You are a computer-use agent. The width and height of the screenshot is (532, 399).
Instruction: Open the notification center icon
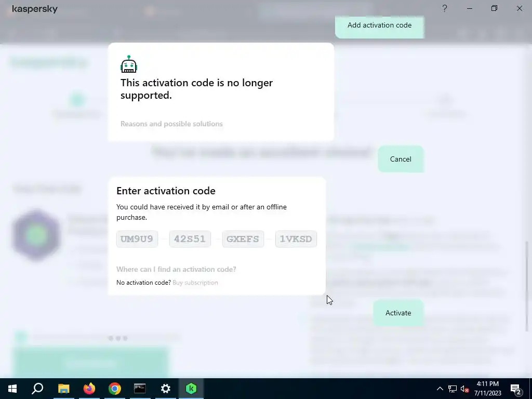pyautogui.click(x=516, y=389)
